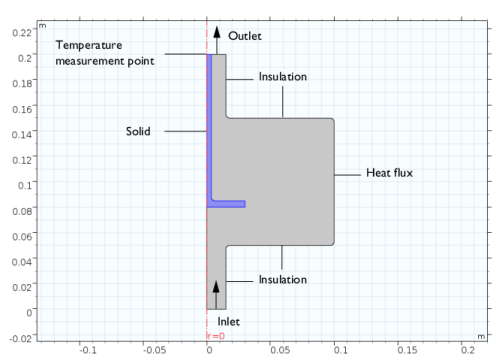Click the -0.1 tick on horizontal axis
The height and width of the screenshot is (360, 499).
point(88,350)
